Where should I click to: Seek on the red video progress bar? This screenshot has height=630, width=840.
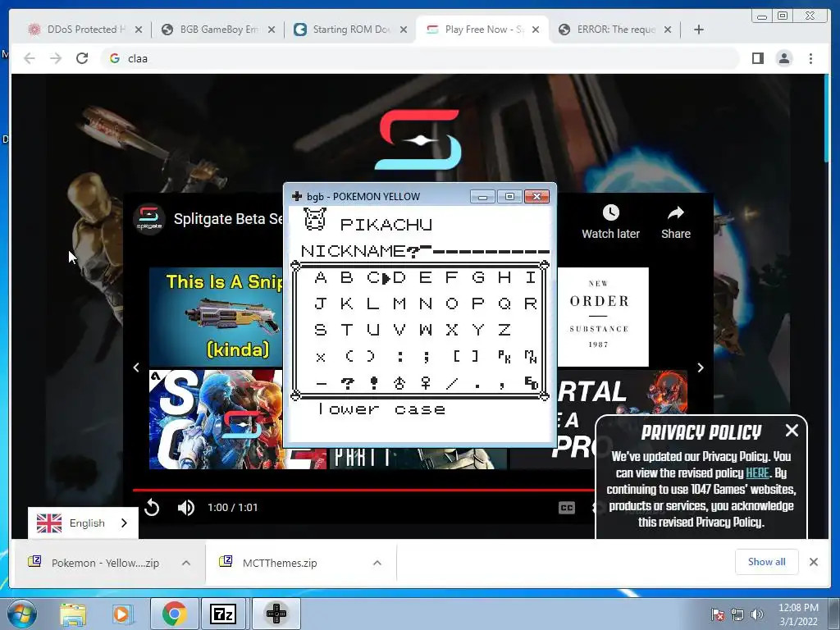364,490
